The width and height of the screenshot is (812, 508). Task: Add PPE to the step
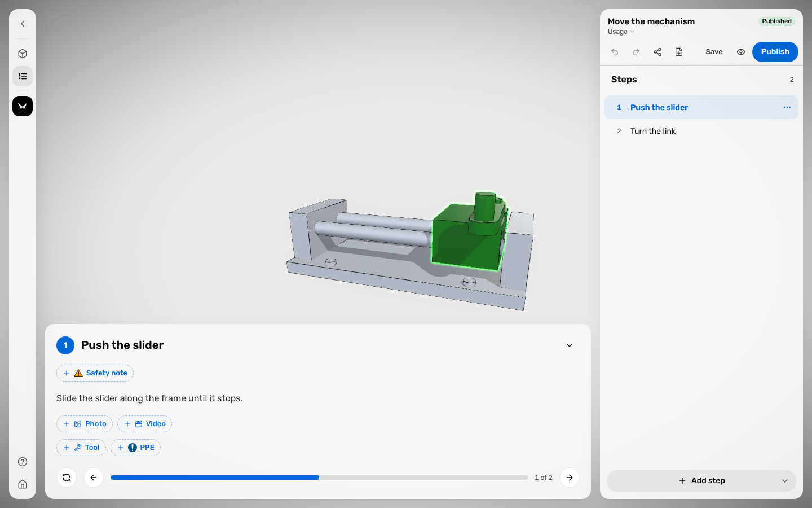135,448
